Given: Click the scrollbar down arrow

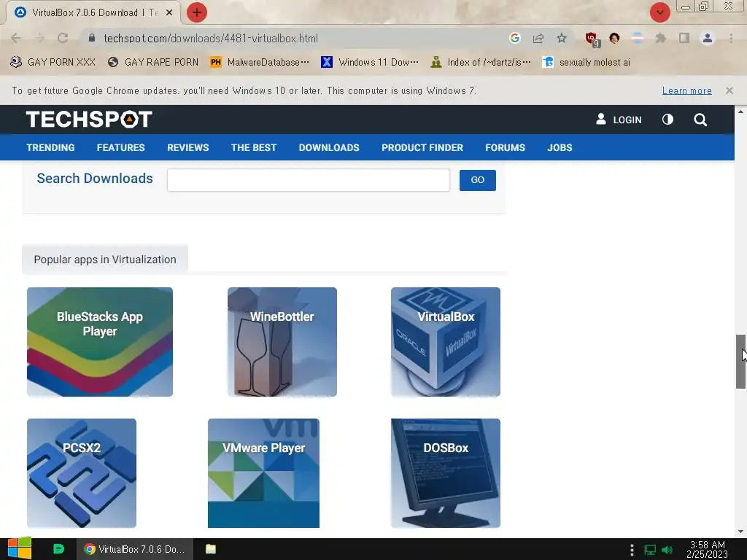Looking at the screenshot, I should 740,532.
